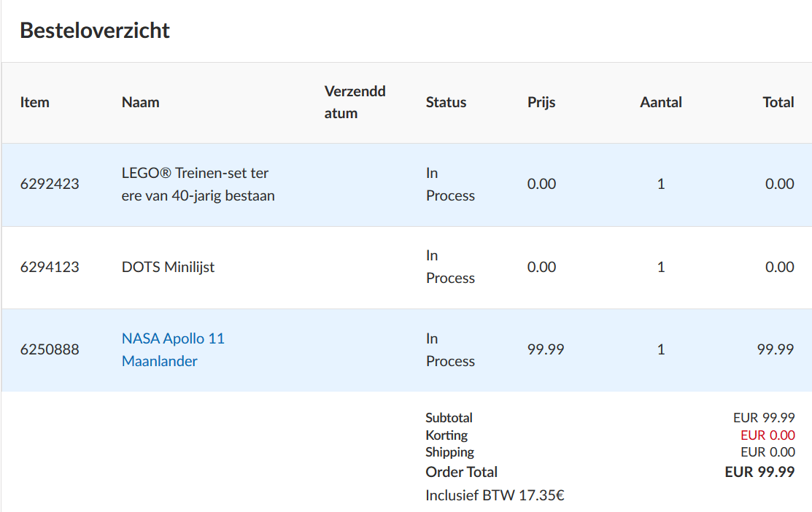812x512 pixels.
Task: Click the bold Order Total label
Action: [461, 472]
